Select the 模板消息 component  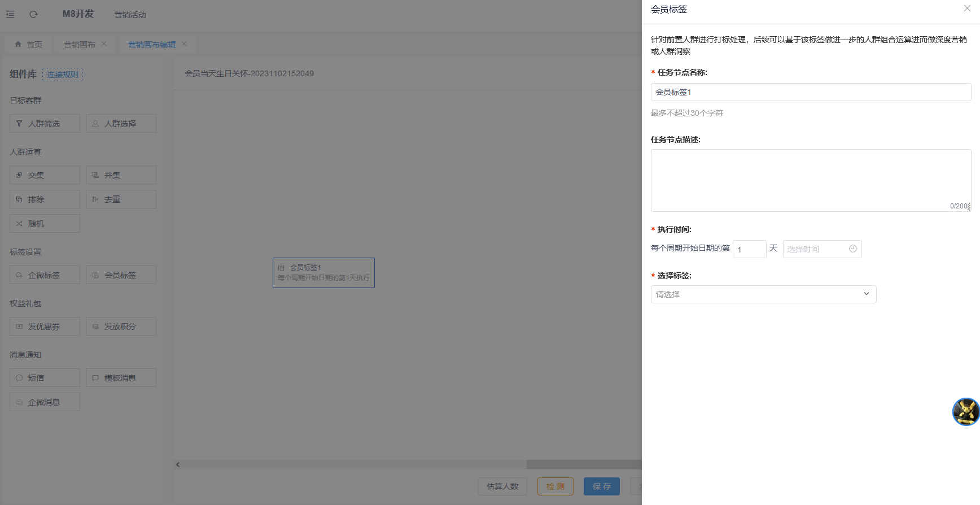pyautogui.click(x=121, y=378)
